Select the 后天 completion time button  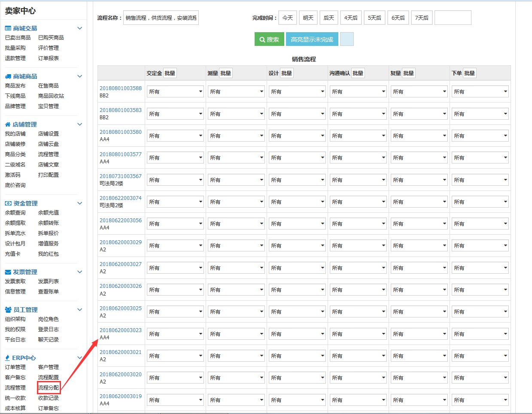tap(329, 18)
